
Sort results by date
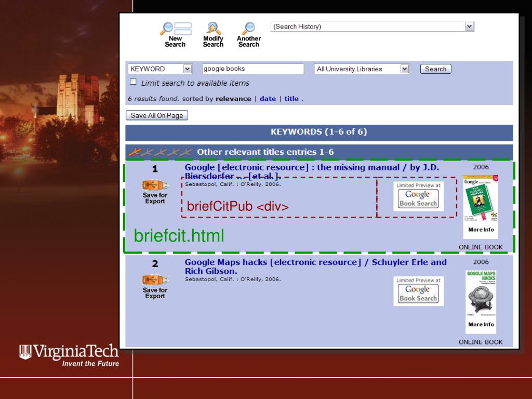[x=268, y=99]
